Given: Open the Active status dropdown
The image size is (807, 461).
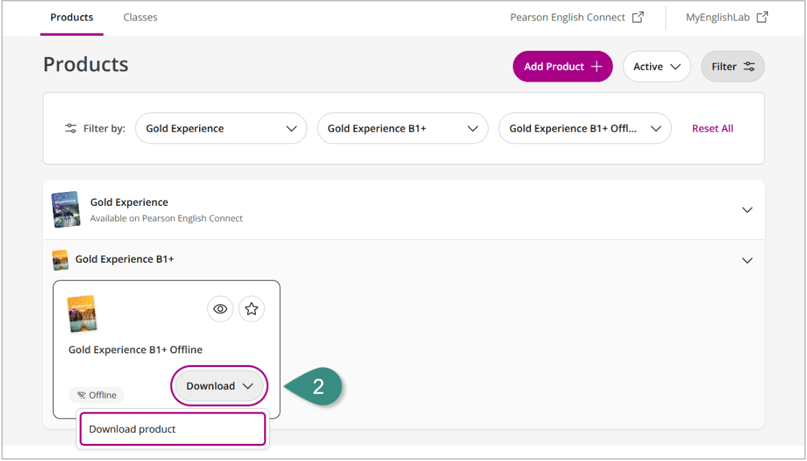Looking at the screenshot, I should pos(657,66).
